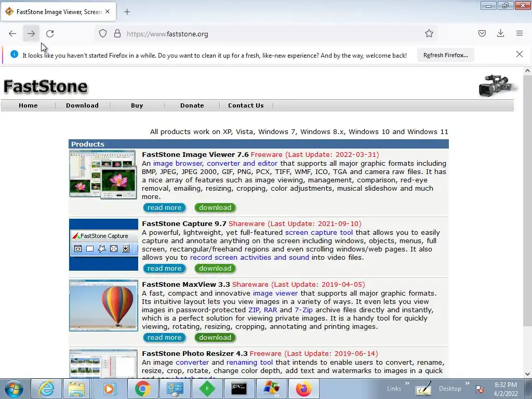Read more about FastStone MaxView
Screen dimensions: 532x399
pos(165,338)
